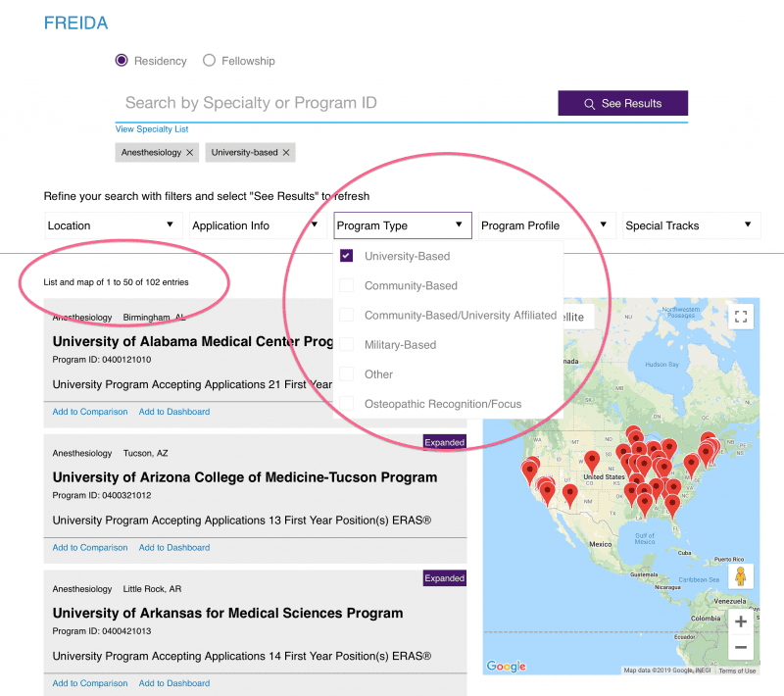This screenshot has width=784, height=696.
Task: Click the University-based tag X icon
Action: click(286, 153)
